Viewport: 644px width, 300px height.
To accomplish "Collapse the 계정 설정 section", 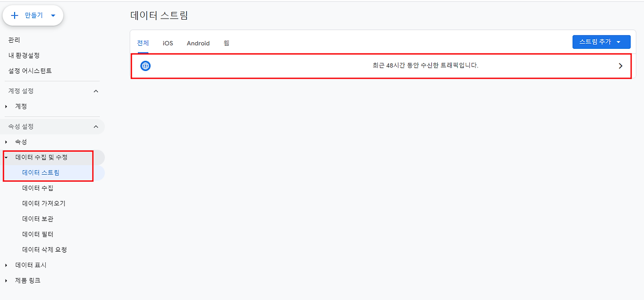I will pyautogui.click(x=96, y=91).
